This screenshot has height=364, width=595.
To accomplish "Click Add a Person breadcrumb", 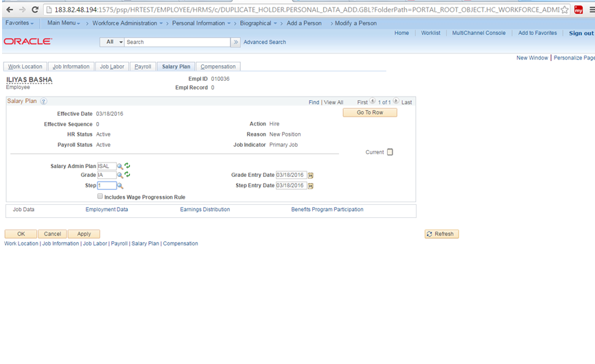I will (x=304, y=23).
